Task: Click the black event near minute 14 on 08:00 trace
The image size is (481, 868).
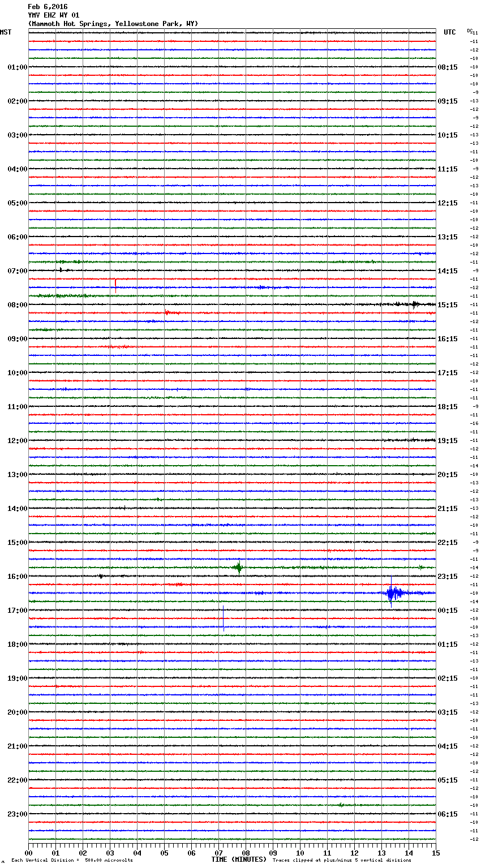Action: pyautogui.click(x=414, y=304)
